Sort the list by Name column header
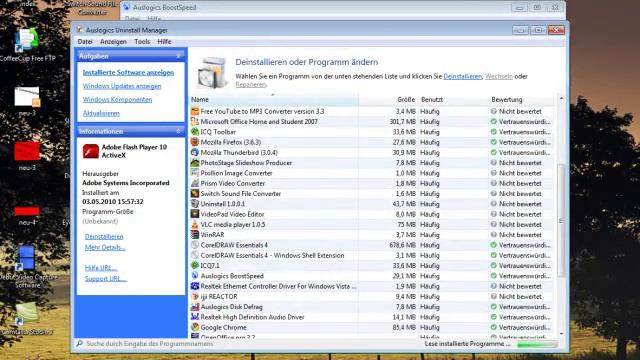640x360 pixels. coord(274,100)
